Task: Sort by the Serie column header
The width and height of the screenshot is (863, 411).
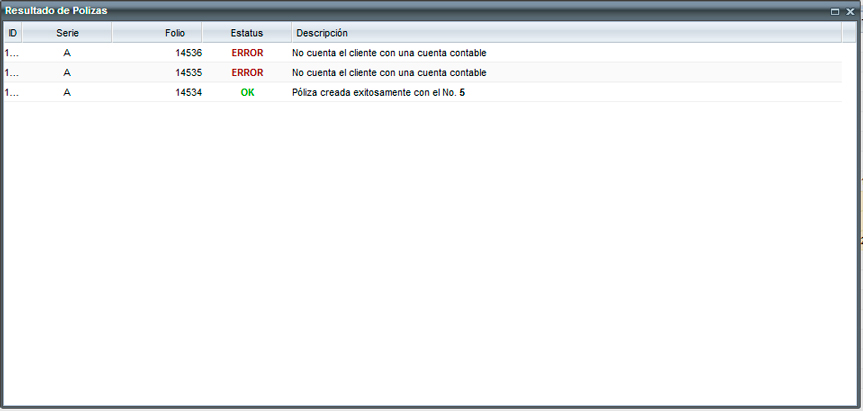Action: [x=67, y=33]
